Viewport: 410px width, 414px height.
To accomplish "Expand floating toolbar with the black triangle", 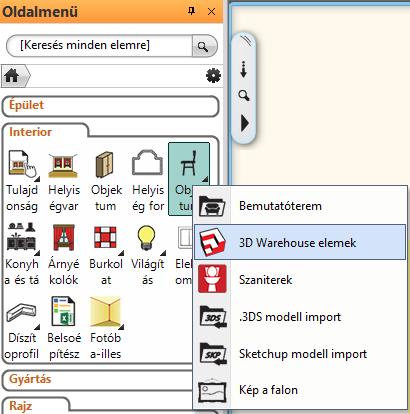I will click(245, 123).
